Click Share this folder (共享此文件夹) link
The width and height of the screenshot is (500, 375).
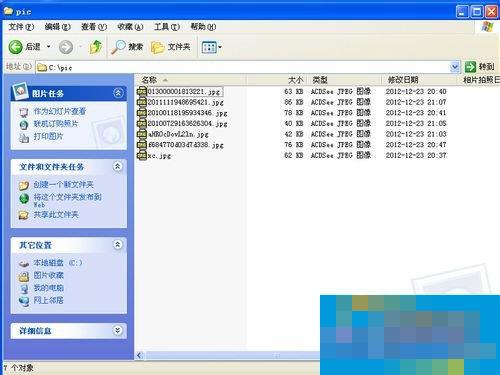pos(56,214)
